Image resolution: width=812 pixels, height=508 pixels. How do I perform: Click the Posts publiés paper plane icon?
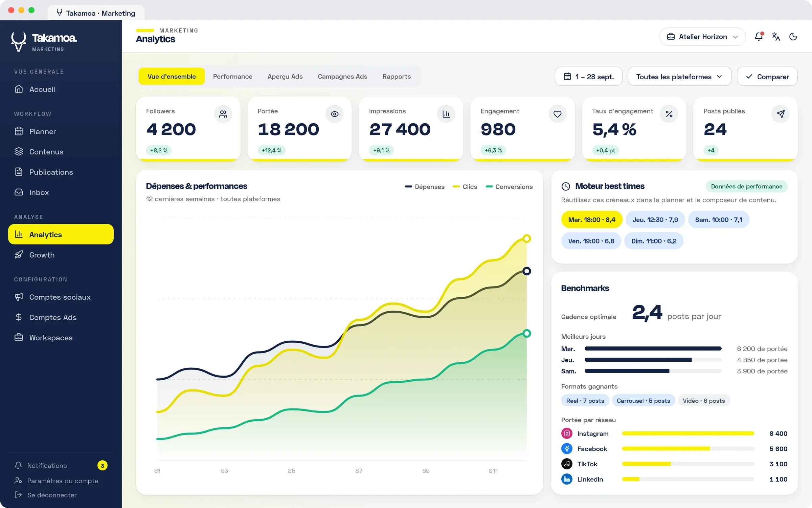[781, 114]
